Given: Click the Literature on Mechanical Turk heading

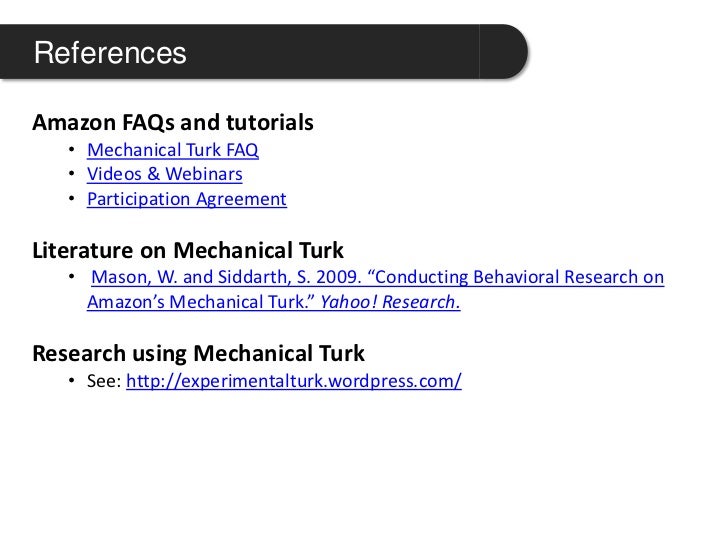Looking at the screenshot, I should click(188, 250).
